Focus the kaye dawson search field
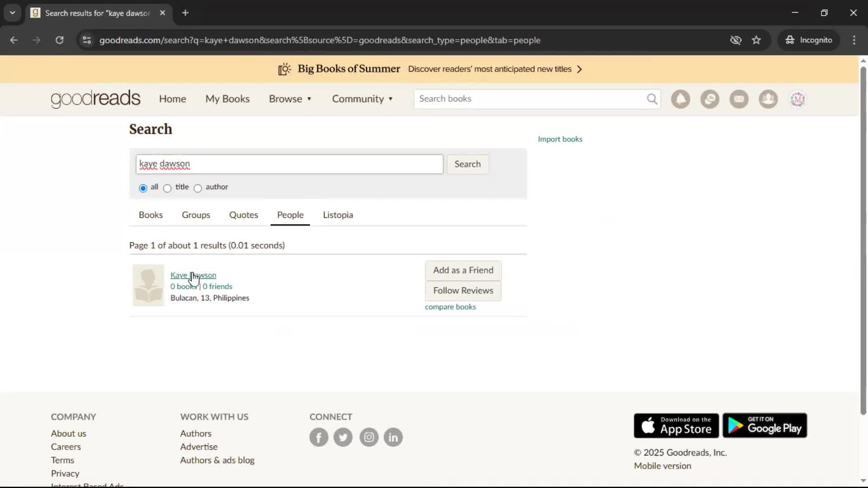The image size is (868, 488). coord(289,164)
